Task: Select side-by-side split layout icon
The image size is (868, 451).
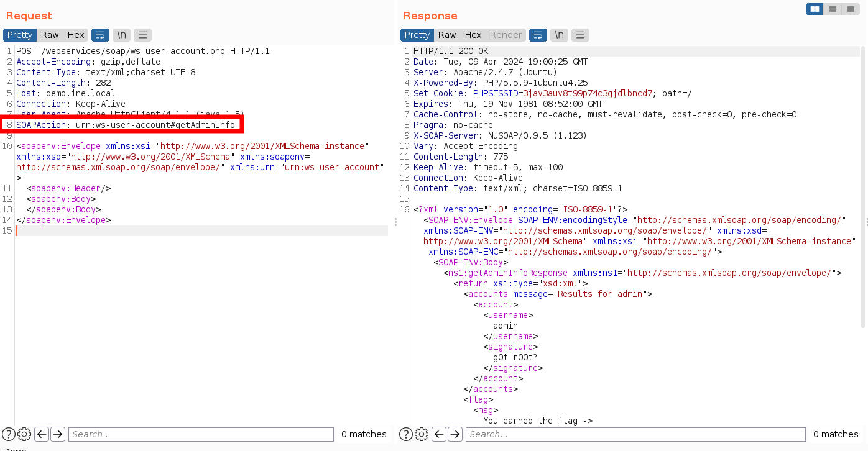Action: tap(815, 9)
